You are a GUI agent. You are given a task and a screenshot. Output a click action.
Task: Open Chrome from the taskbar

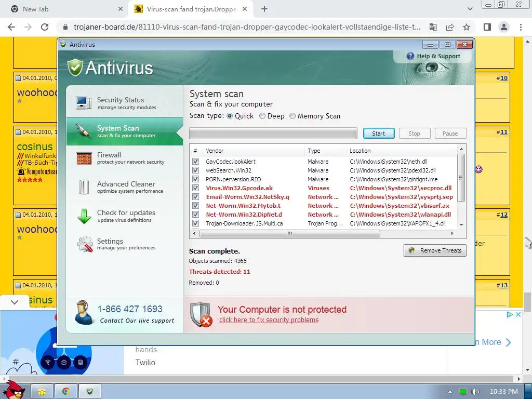click(x=66, y=392)
